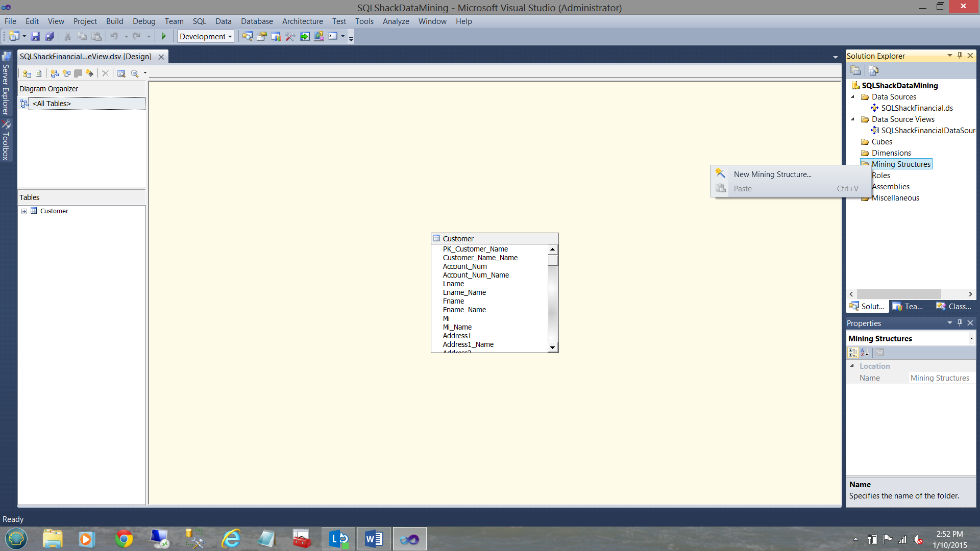The width and height of the screenshot is (980, 551).
Task: Click the Save All toolbar icon
Action: pyautogui.click(x=50, y=36)
